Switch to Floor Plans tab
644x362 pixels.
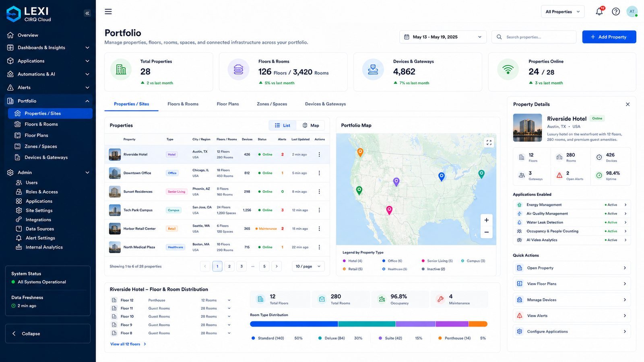(228, 104)
